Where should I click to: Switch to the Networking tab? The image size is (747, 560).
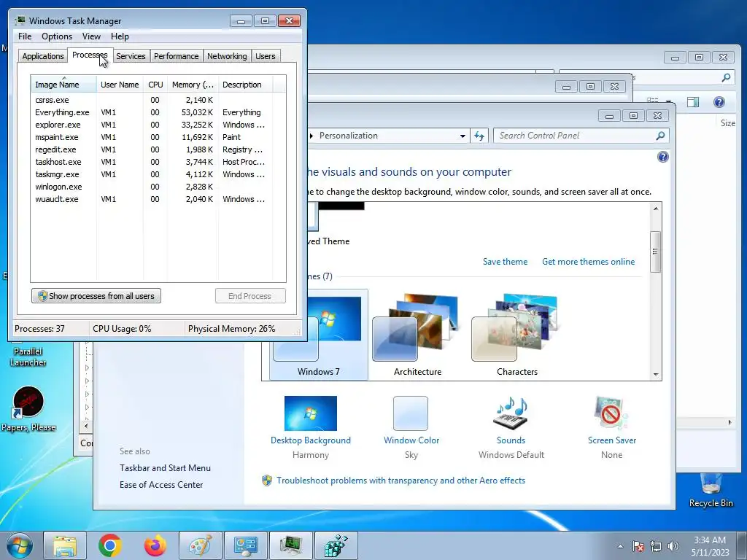(227, 56)
